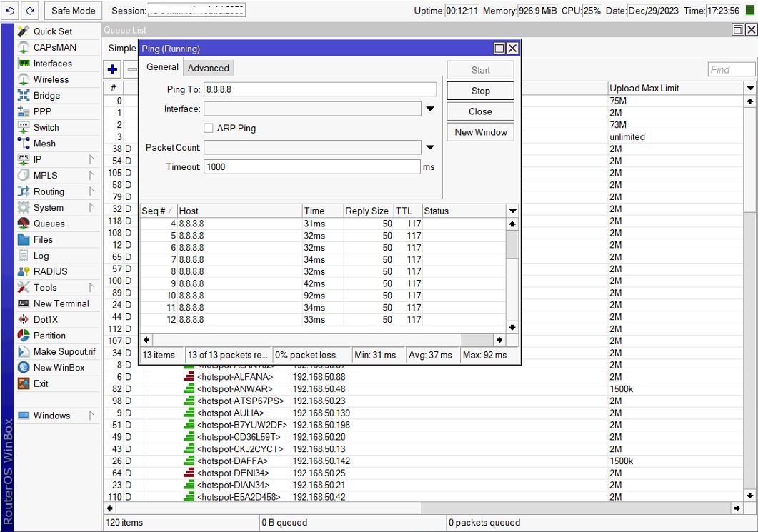Open ping in New Window

[x=480, y=132]
